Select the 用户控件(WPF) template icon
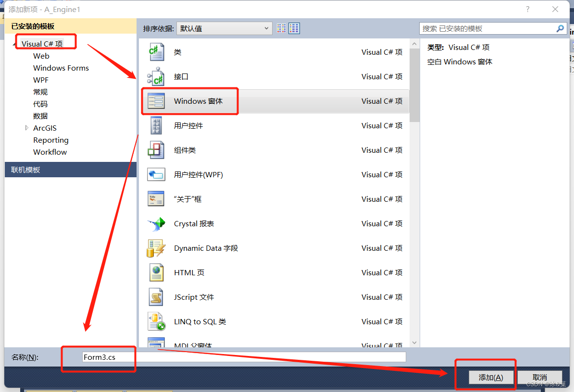The width and height of the screenshot is (574, 392). click(x=156, y=174)
